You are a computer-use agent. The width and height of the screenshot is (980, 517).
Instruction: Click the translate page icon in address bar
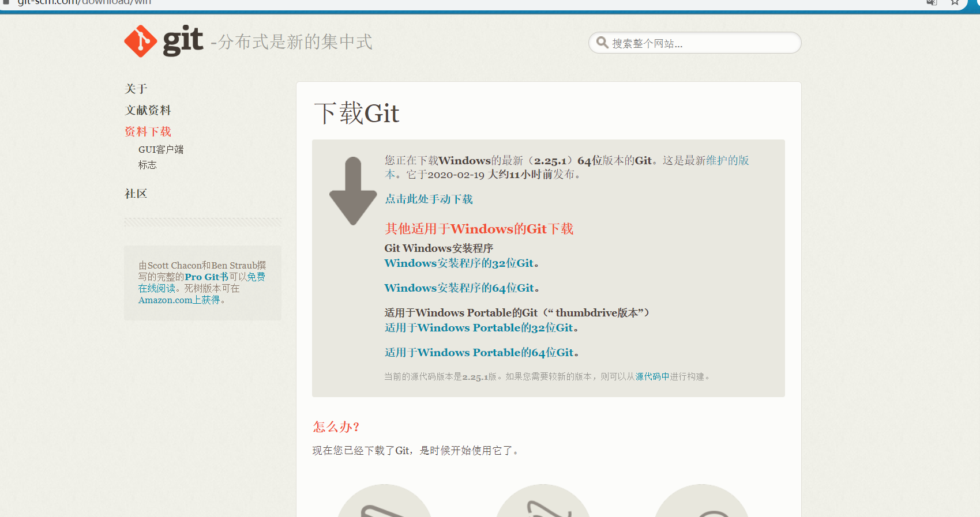932,2
